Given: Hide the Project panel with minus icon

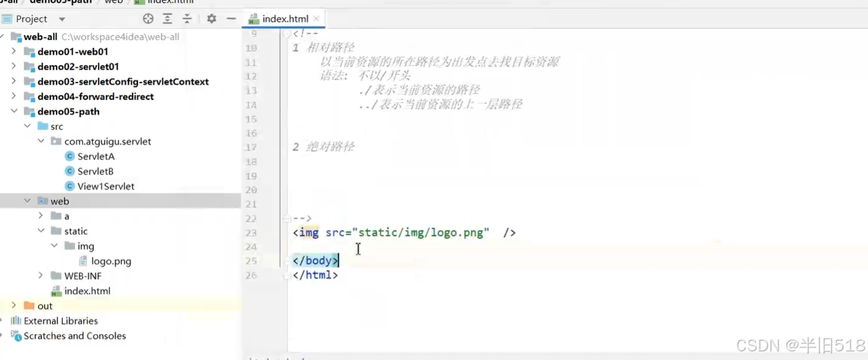Looking at the screenshot, I should click(231, 19).
